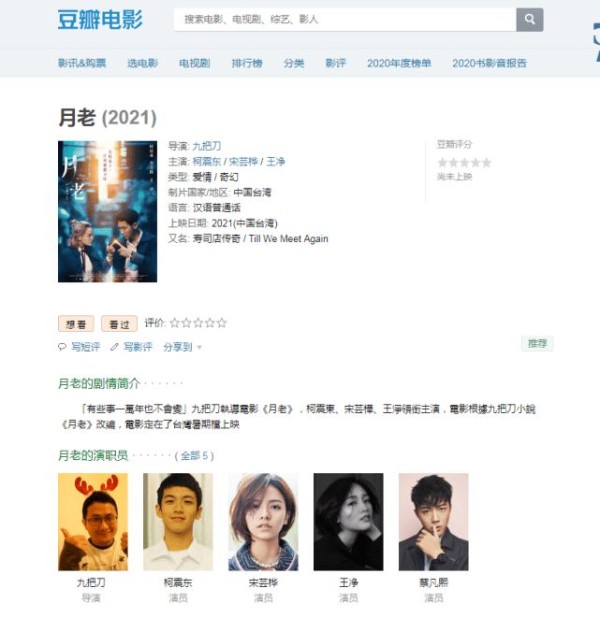The height and width of the screenshot is (617, 600).
Task: Open actor 宋芸桦 link in info
Action: coord(243,161)
